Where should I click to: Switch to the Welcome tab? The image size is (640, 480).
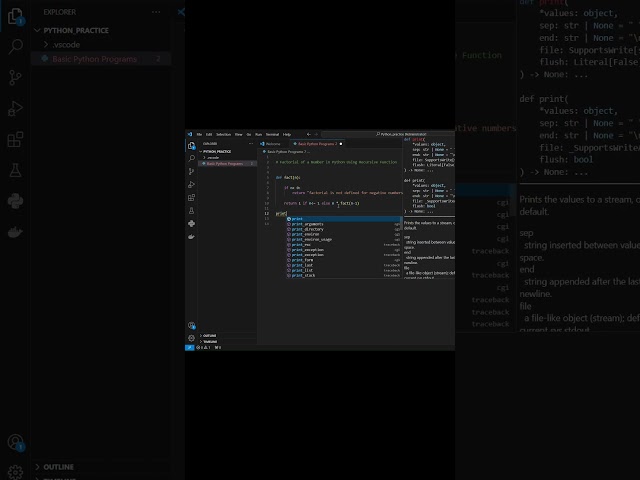pyautogui.click(x=273, y=144)
